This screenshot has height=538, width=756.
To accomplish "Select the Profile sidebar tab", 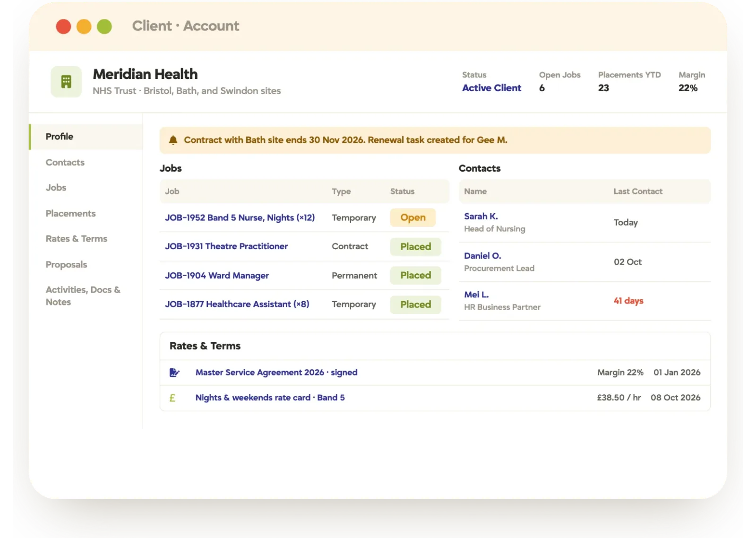I will [x=86, y=137].
